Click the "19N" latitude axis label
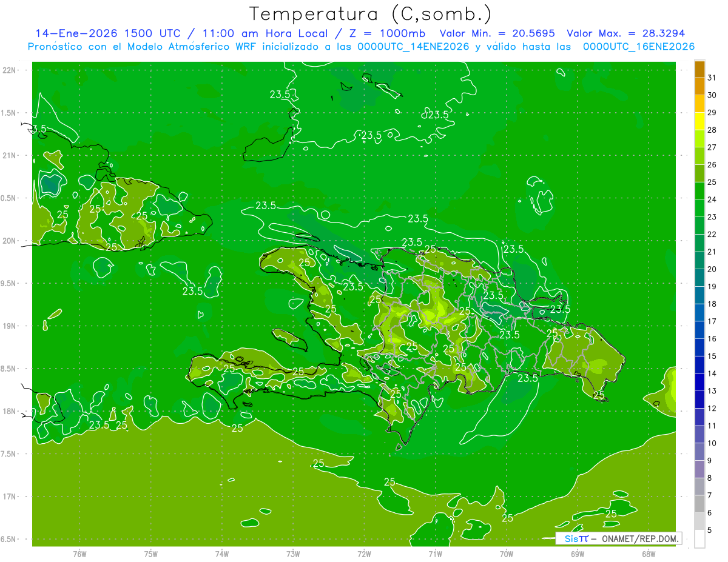 tap(10, 326)
